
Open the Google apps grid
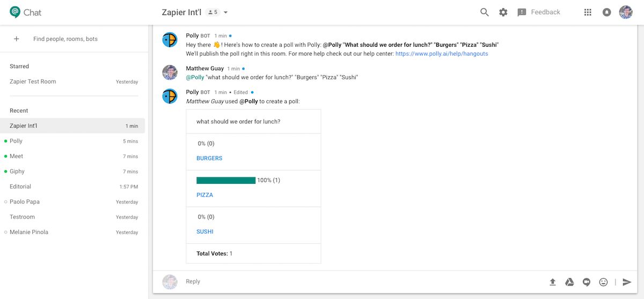pyautogui.click(x=588, y=12)
